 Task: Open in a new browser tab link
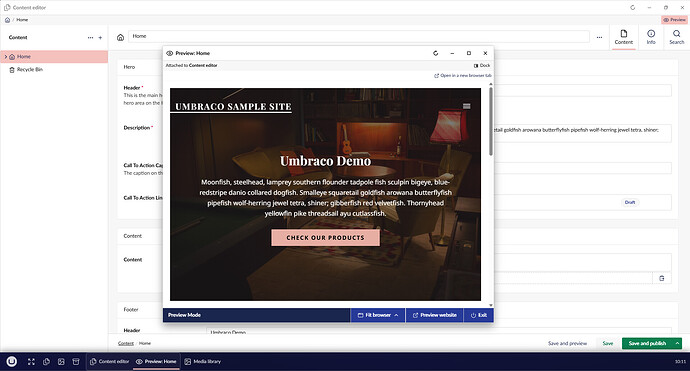point(463,76)
